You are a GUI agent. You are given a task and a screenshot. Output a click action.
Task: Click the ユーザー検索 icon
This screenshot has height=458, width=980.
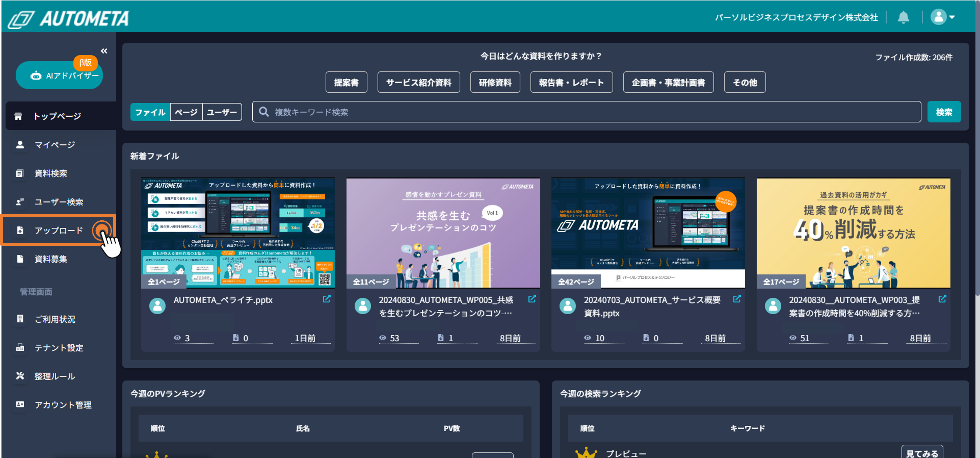coord(20,202)
